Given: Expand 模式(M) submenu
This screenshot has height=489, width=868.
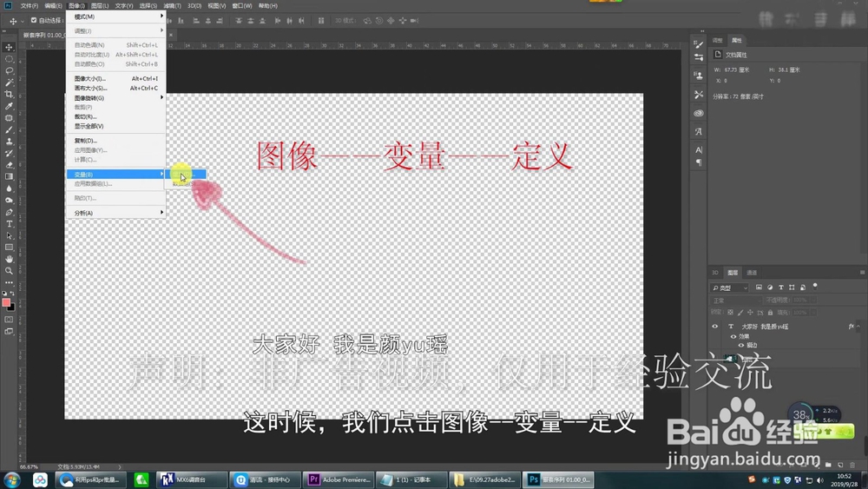Looking at the screenshot, I should 115,17.
